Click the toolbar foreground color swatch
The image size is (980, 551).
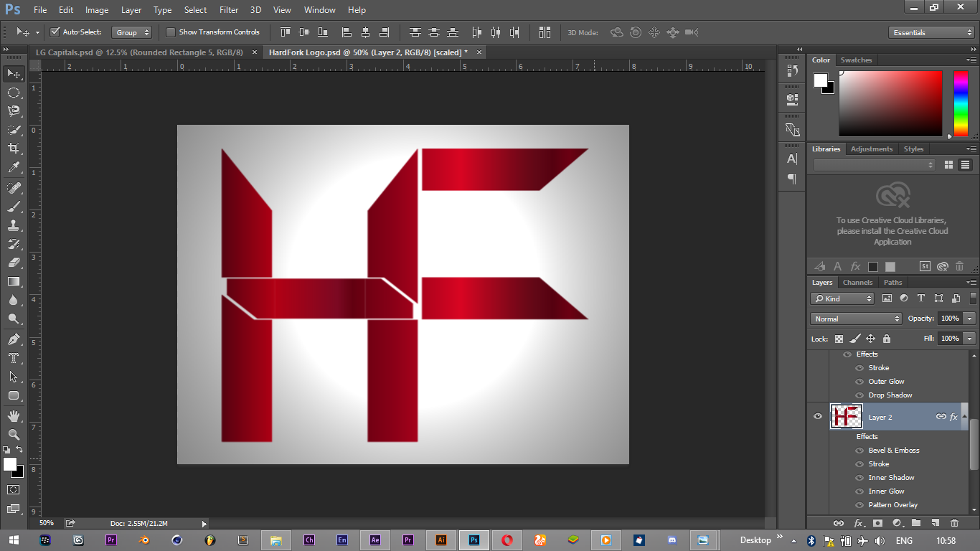click(10, 464)
